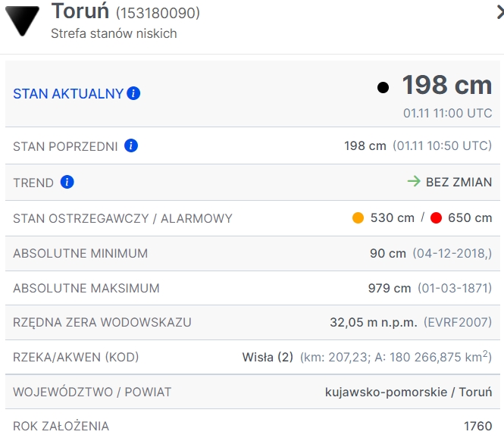Click the 979 cm absolute maximum value
Screen dimensions: 504x441
(x=390, y=288)
